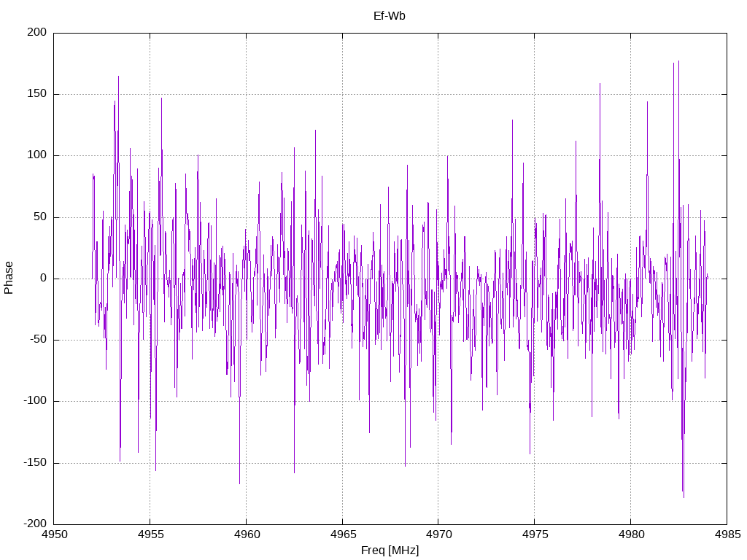Click y-axis tick label 0
Screen dimensions: 747x560
coord(44,278)
